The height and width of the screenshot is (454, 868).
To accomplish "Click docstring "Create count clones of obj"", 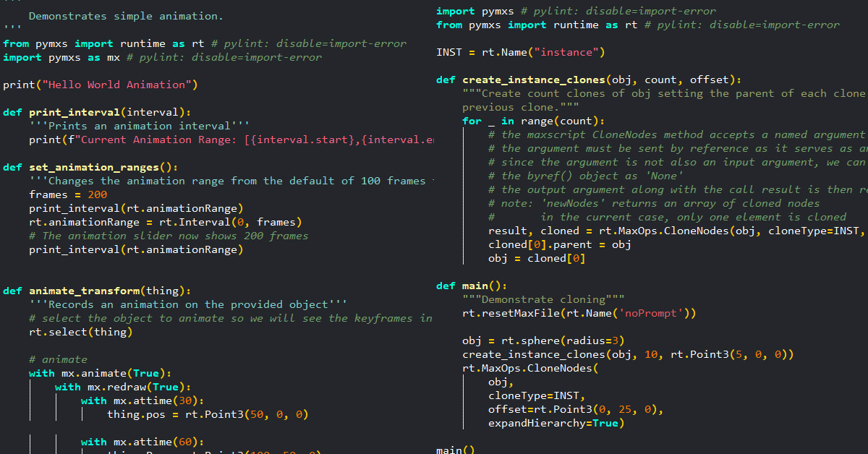I will coord(664,93).
